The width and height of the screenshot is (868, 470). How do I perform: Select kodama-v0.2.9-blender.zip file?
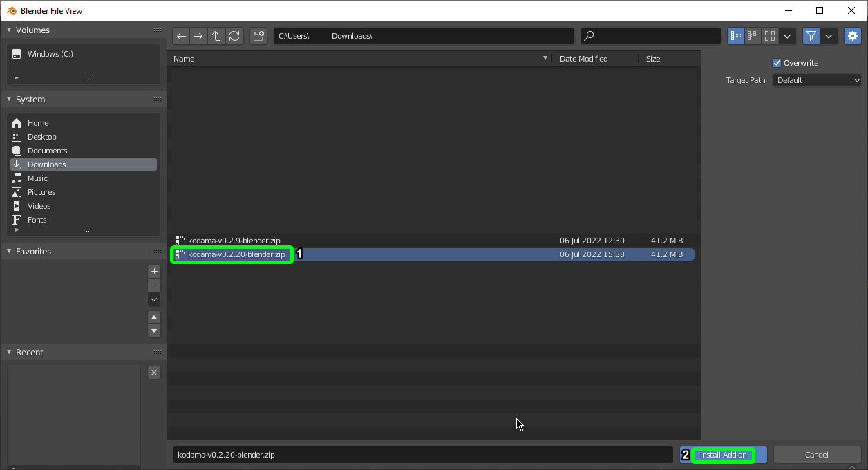pos(433,241)
